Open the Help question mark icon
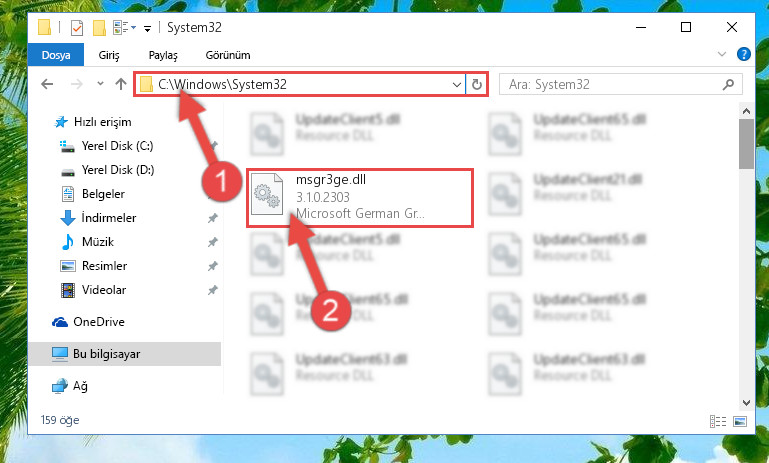The width and height of the screenshot is (769, 463). pos(743,54)
